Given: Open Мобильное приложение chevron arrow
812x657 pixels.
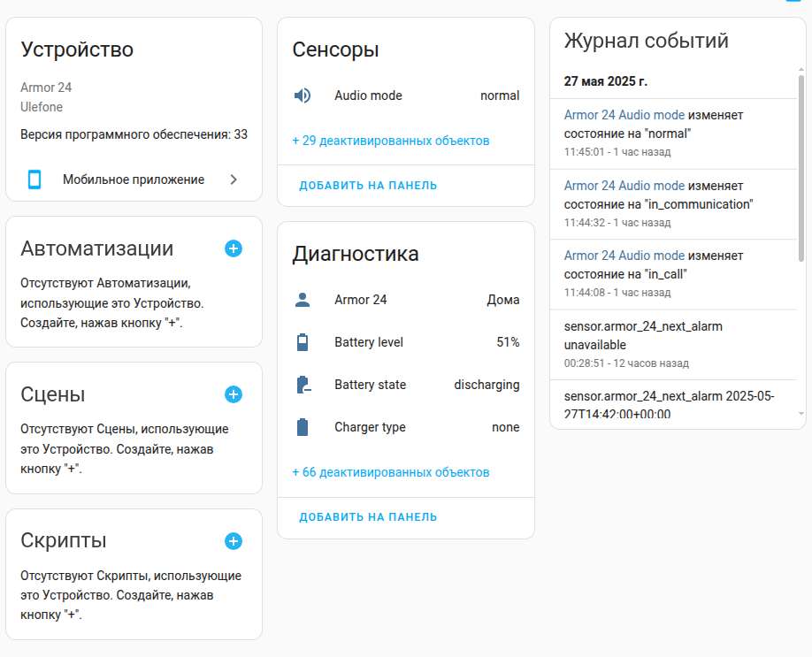Looking at the screenshot, I should (x=234, y=180).
